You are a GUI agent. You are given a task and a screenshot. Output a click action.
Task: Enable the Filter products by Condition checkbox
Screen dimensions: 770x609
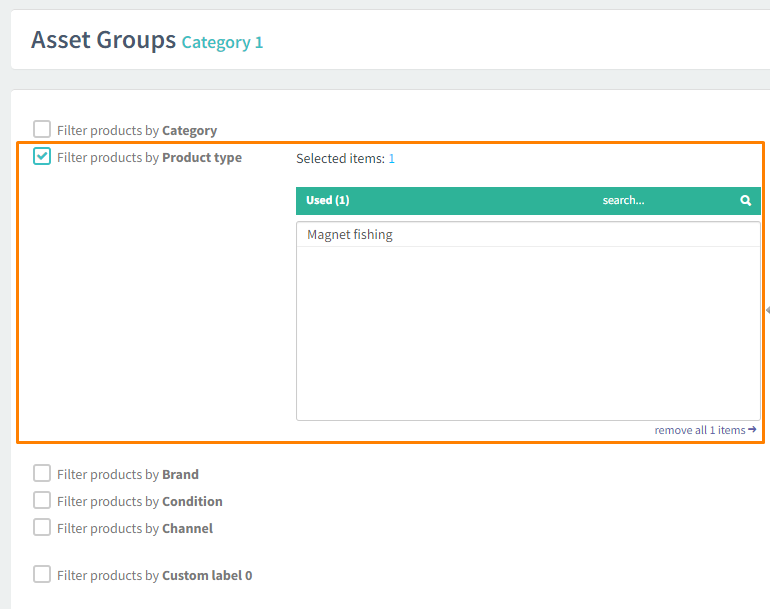pos(42,500)
